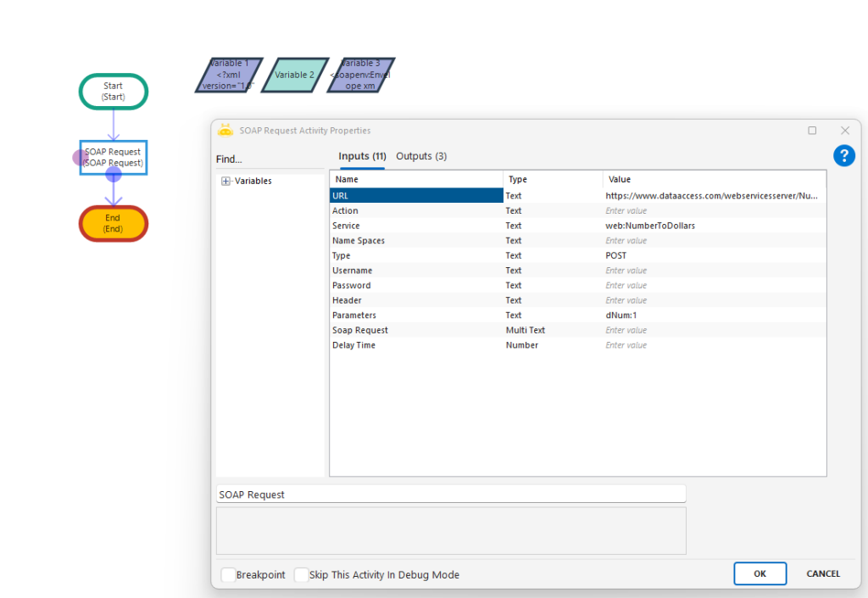This screenshot has width=868, height=598.
Task: Select the Variable 3 parallelogram shape
Action: 360,75
